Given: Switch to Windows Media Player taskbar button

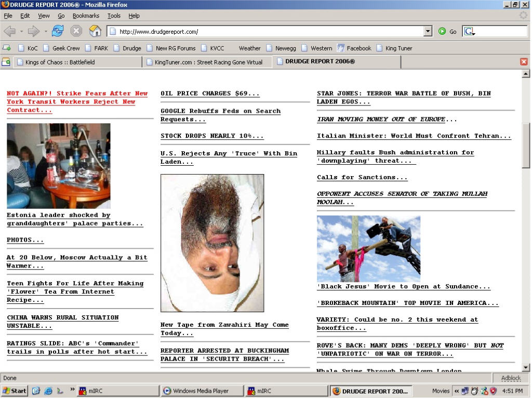Looking at the screenshot, I should 202,391.
